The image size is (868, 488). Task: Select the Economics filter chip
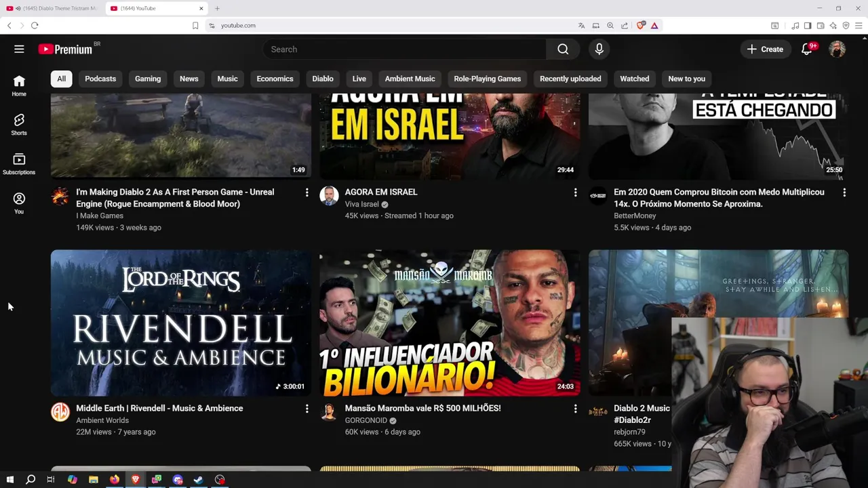pyautogui.click(x=275, y=79)
